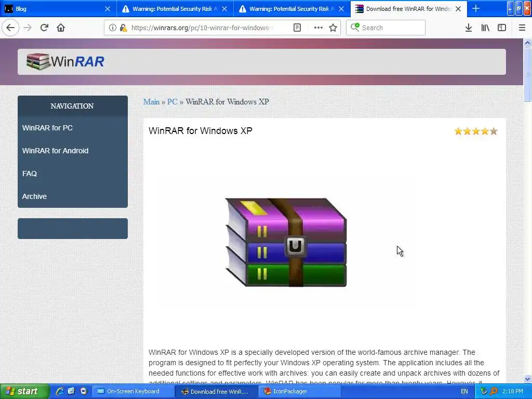
Task: Open WinRAR for Android navigation link
Action: 55,151
